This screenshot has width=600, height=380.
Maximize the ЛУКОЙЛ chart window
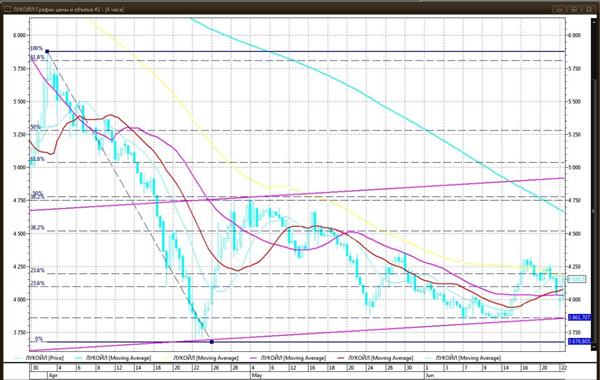tap(574, 9)
